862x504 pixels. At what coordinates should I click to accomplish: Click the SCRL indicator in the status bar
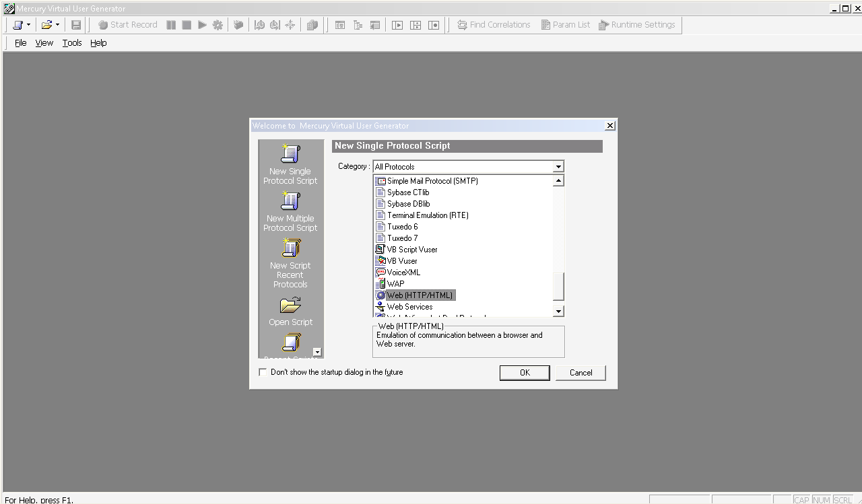click(842, 500)
